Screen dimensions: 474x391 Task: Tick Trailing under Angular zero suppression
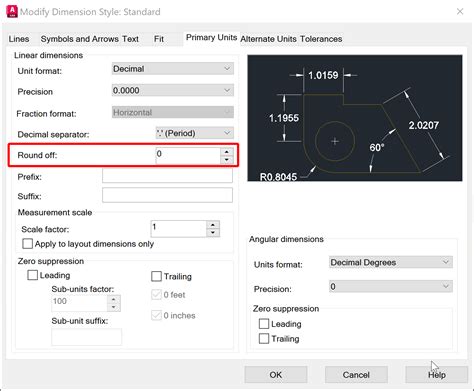click(264, 339)
